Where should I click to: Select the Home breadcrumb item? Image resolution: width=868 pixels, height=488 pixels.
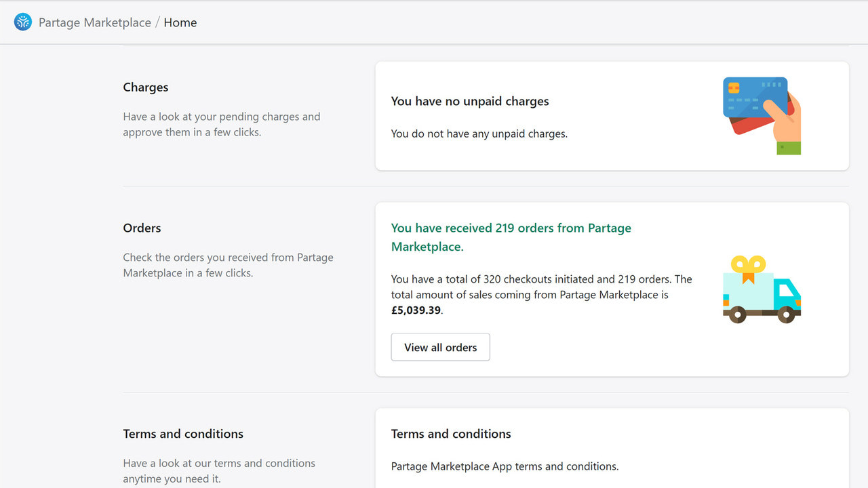180,22
